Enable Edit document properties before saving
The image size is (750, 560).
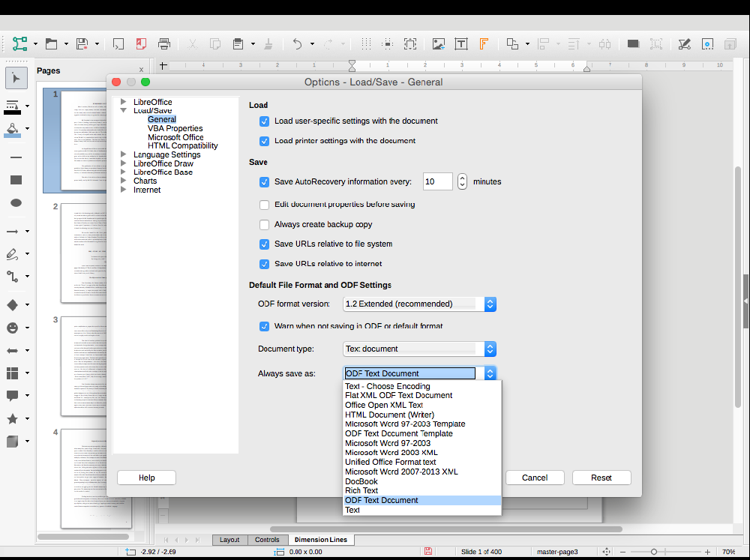point(264,205)
